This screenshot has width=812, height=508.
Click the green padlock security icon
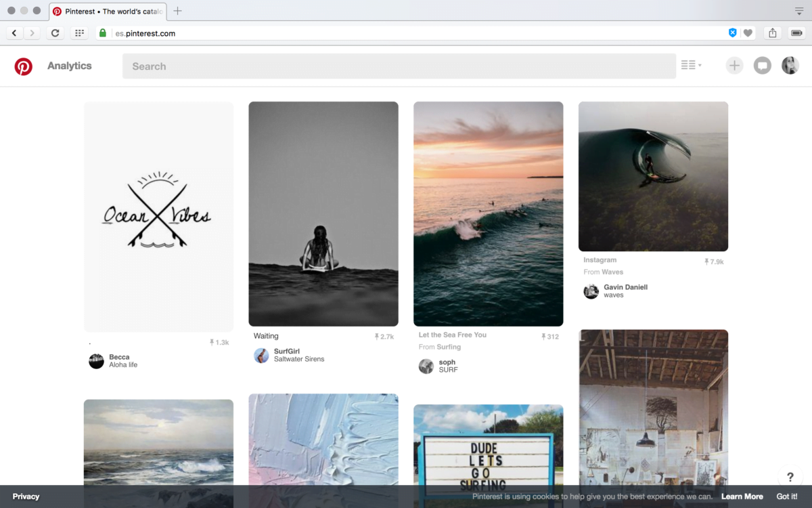[103, 33]
